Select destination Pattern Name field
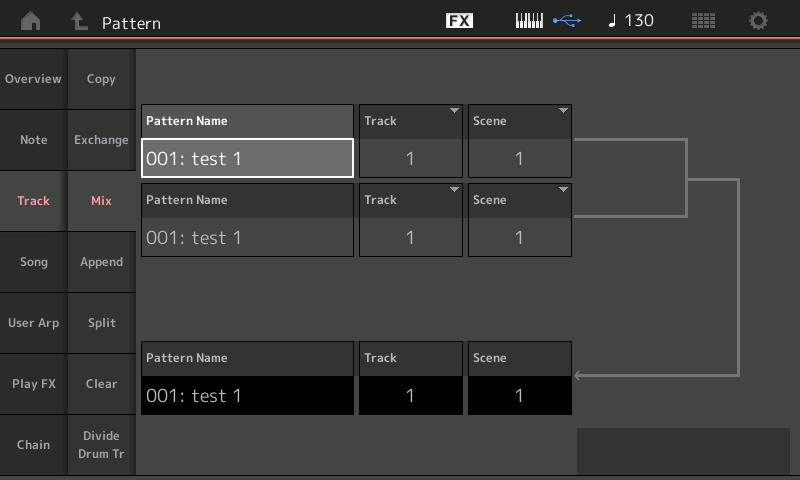Viewport: 800px width, 480px height. point(247,395)
